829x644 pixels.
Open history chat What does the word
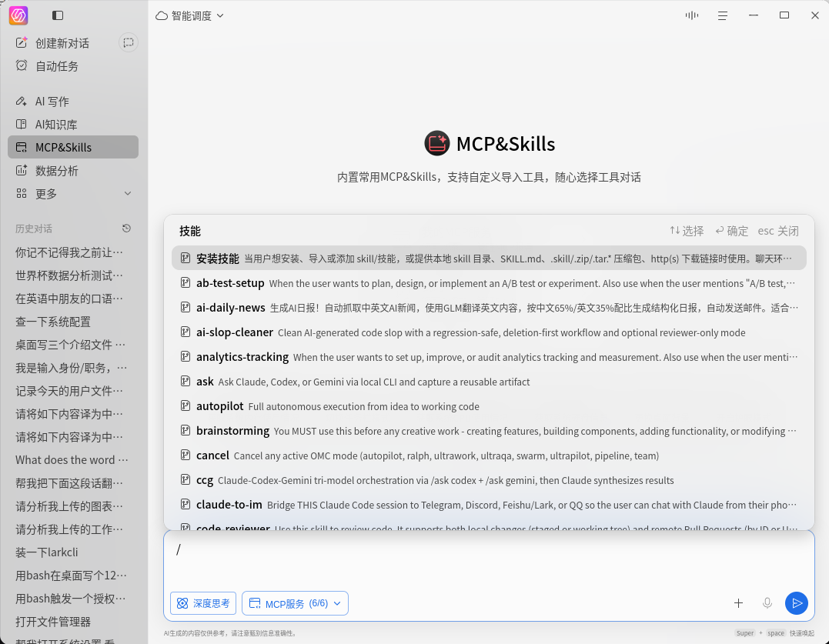tap(73, 459)
